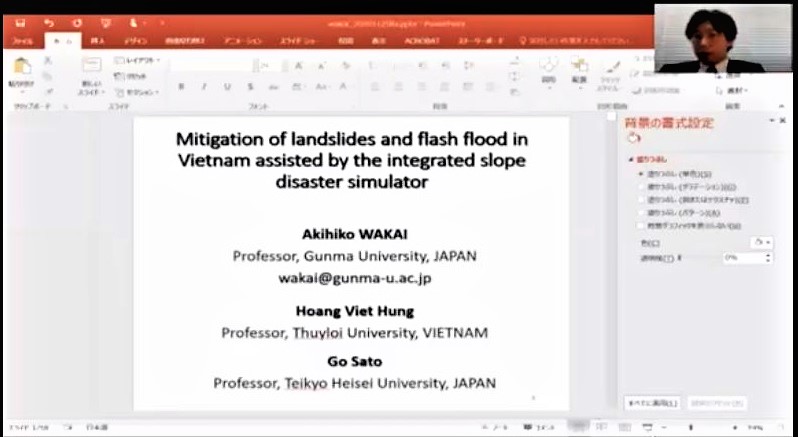
Task: Undo the last action
Action: [x=49, y=23]
